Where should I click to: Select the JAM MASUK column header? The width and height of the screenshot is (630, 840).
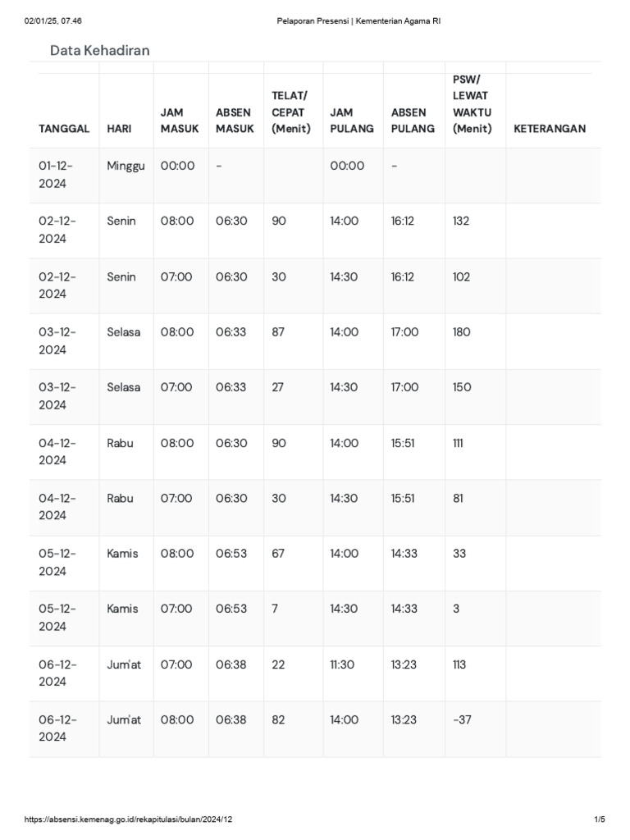pyautogui.click(x=180, y=120)
